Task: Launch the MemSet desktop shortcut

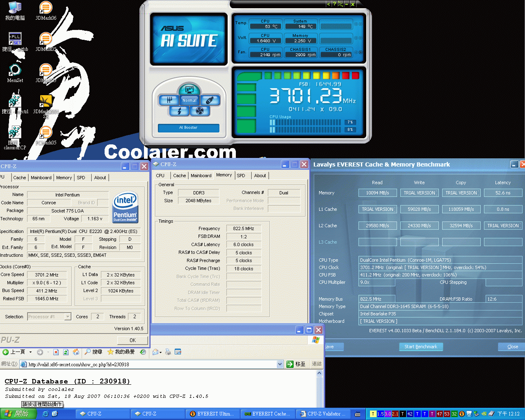Action: 15,73
